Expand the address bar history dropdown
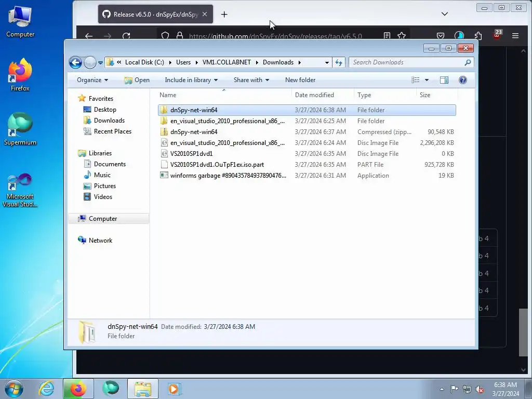 tap(327, 62)
